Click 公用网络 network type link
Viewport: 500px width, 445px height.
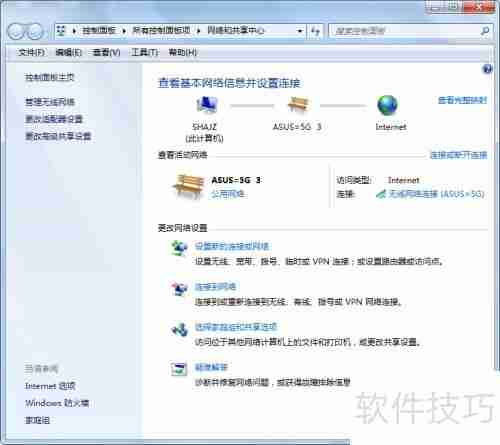point(228,194)
